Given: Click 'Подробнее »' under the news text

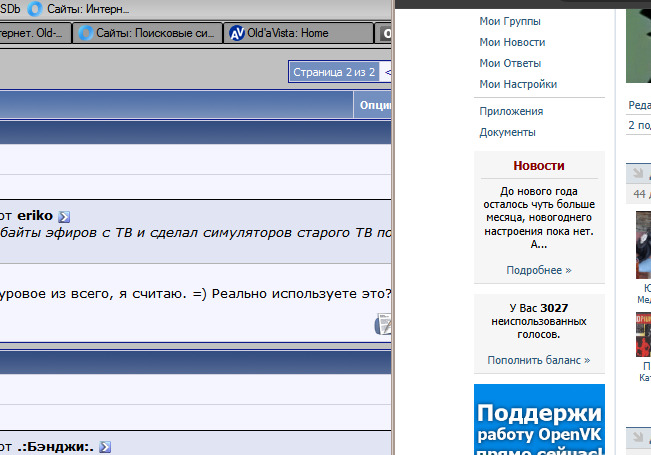Looking at the screenshot, I should [539, 270].
